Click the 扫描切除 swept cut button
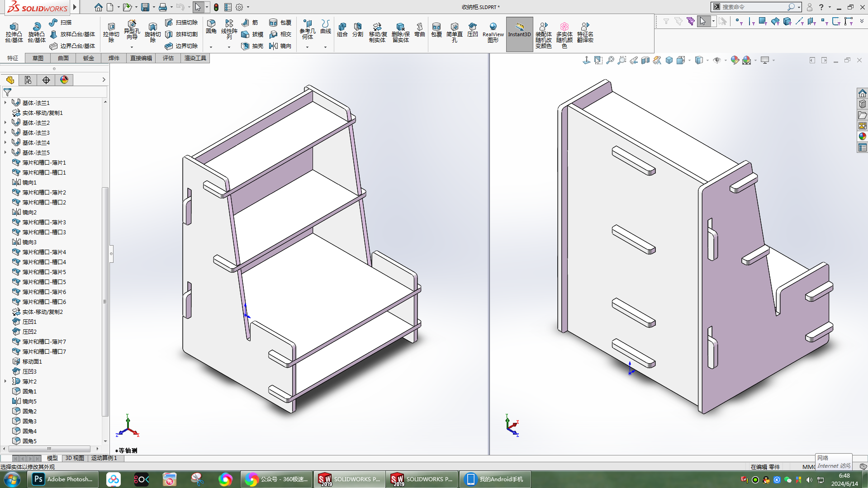The height and width of the screenshot is (488, 868). pos(181,22)
